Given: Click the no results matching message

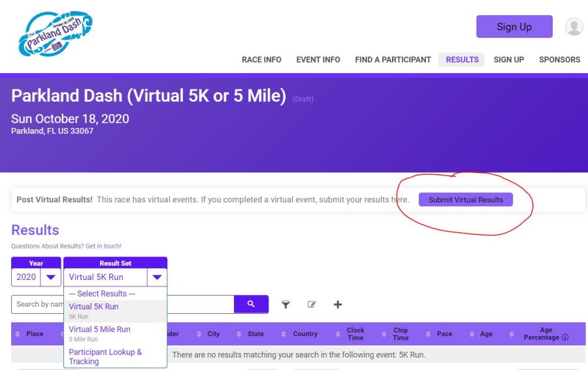Looking at the screenshot, I should [299, 354].
